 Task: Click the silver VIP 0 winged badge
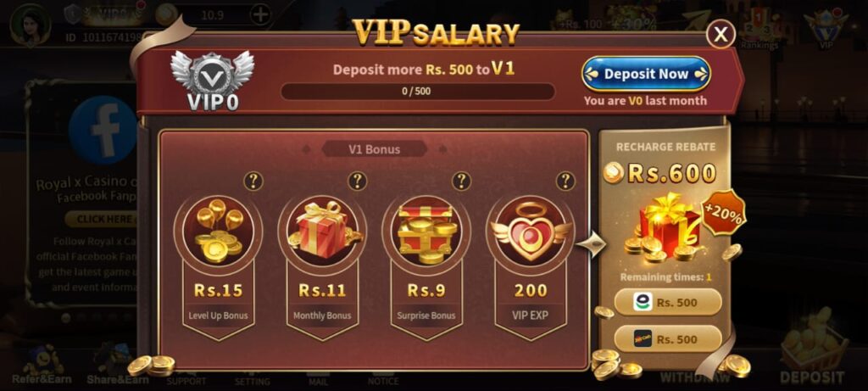point(212,81)
